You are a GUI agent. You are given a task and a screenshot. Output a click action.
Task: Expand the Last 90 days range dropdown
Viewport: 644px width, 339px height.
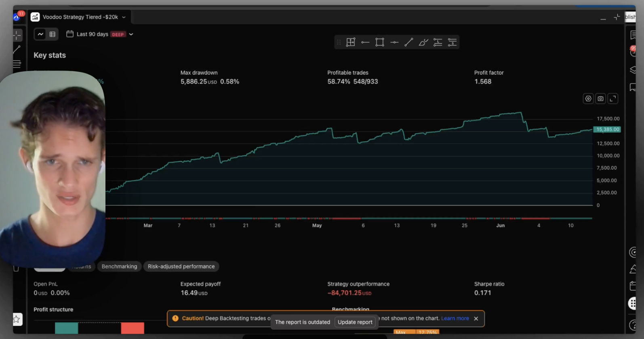(131, 34)
